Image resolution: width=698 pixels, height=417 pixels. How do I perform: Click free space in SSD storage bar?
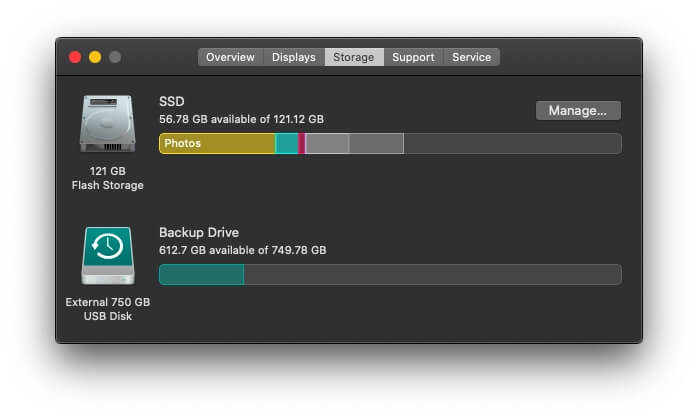(x=511, y=144)
